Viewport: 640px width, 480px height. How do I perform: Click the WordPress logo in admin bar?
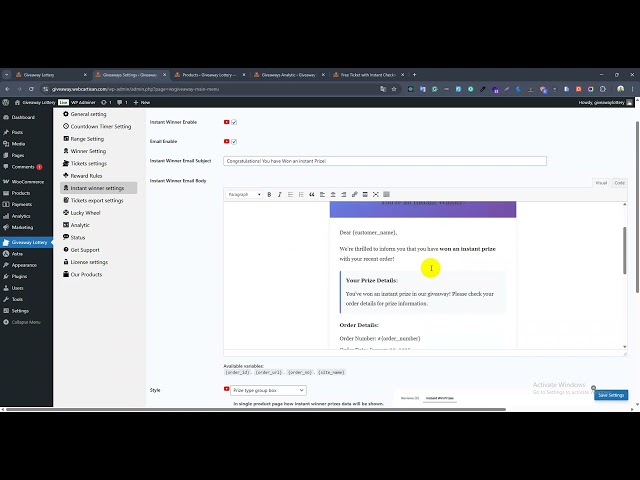[6, 102]
